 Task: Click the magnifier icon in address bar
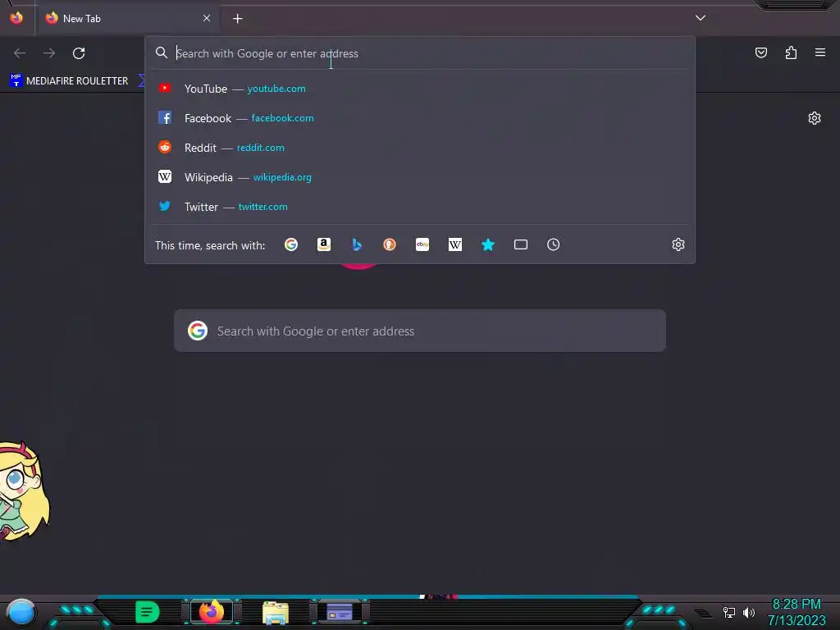(162, 52)
